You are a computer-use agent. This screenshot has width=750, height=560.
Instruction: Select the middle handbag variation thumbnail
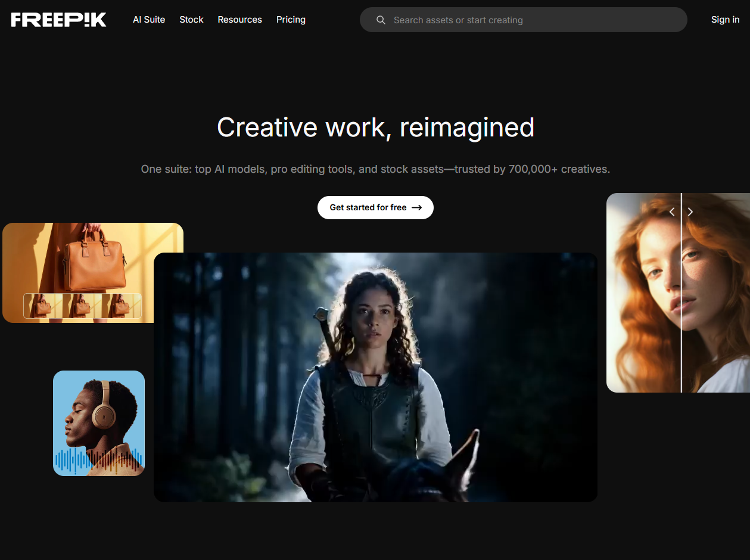(x=82, y=306)
